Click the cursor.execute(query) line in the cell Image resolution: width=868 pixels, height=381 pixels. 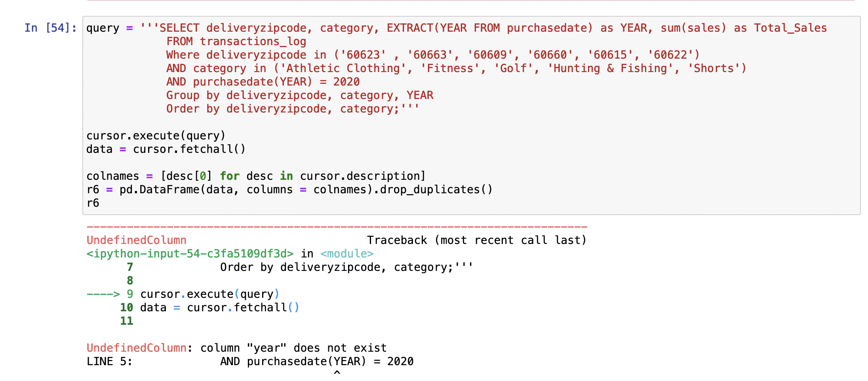pos(156,135)
